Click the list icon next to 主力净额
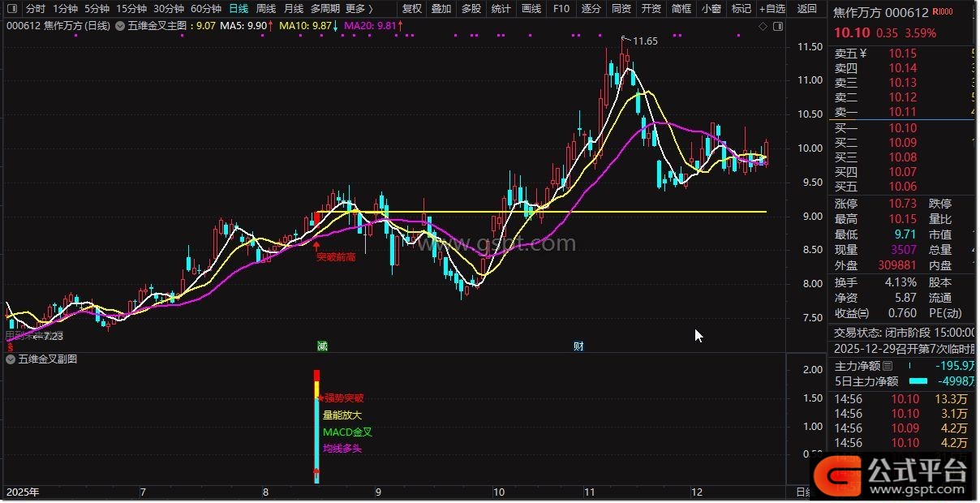The height and width of the screenshot is (503, 980). click(x=887, y=367)
